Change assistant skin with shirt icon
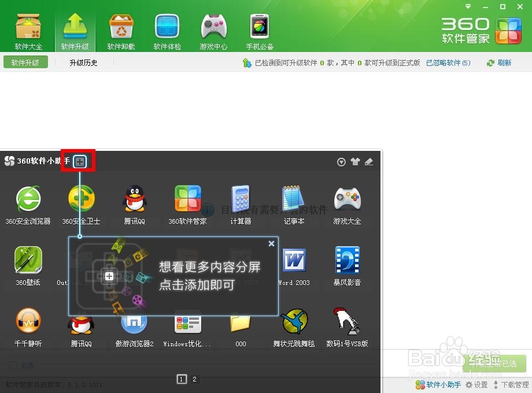 tap(355, 162)
